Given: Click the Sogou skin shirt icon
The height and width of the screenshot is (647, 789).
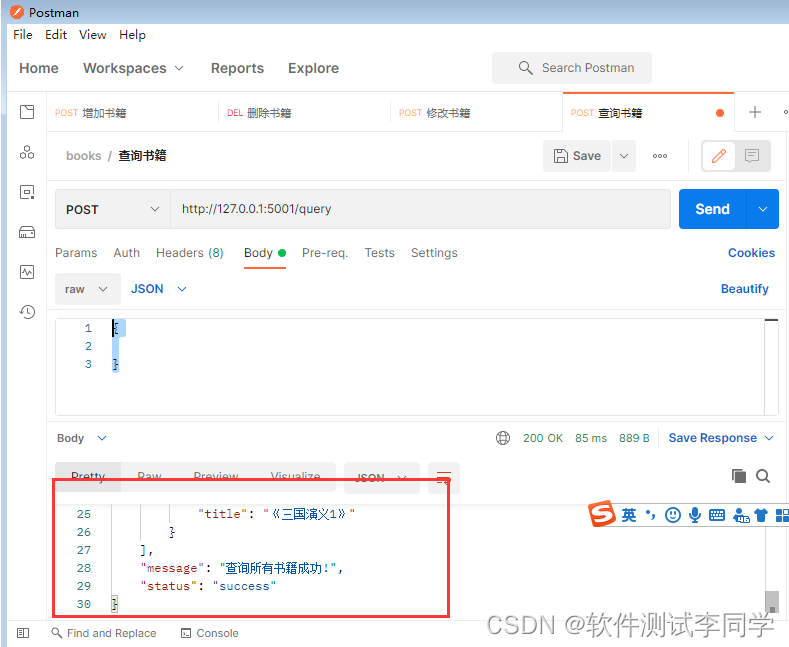Looking at the screenshot, I should [x=761, y=515].
